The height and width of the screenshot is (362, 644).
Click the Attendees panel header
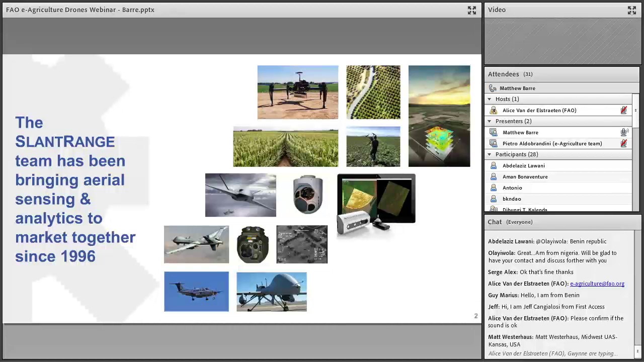(504, 74)
